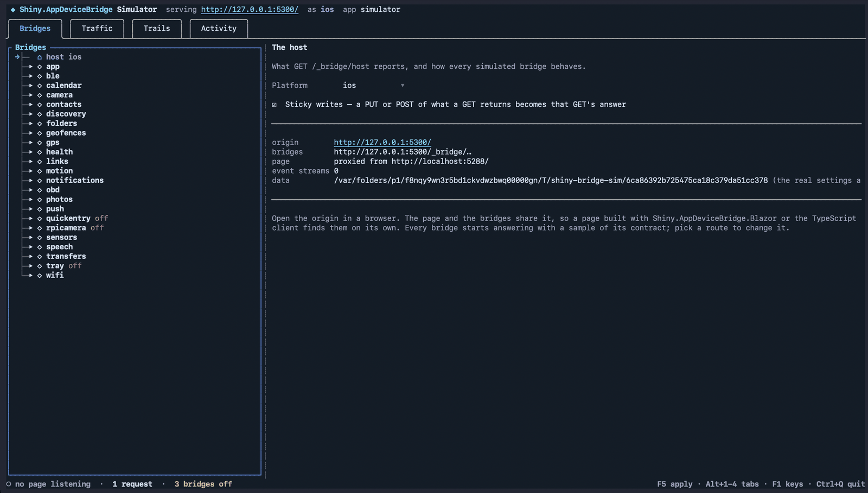This screenshot has height=493, width=868.
Task: Click the diamond icon next to health
Action: pos(40,152)
